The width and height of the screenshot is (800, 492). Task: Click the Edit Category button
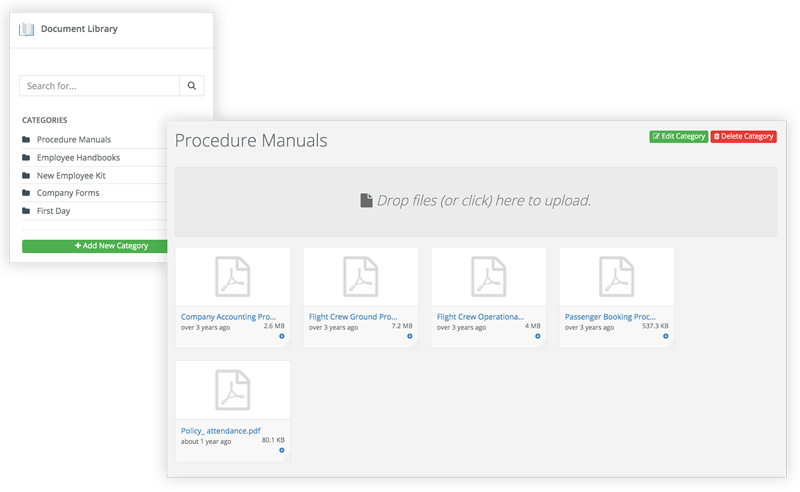[679, 136]
